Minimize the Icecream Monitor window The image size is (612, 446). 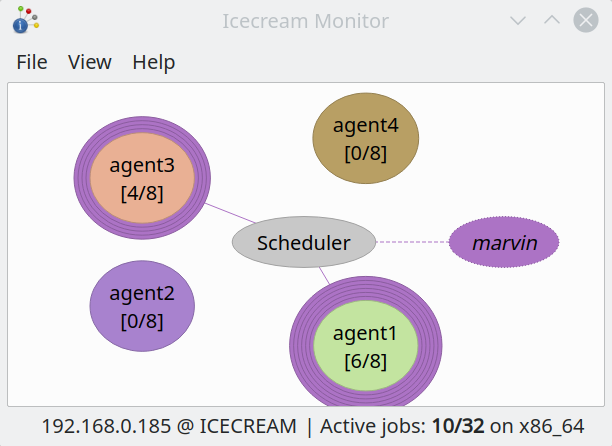(x=518, y=20)
